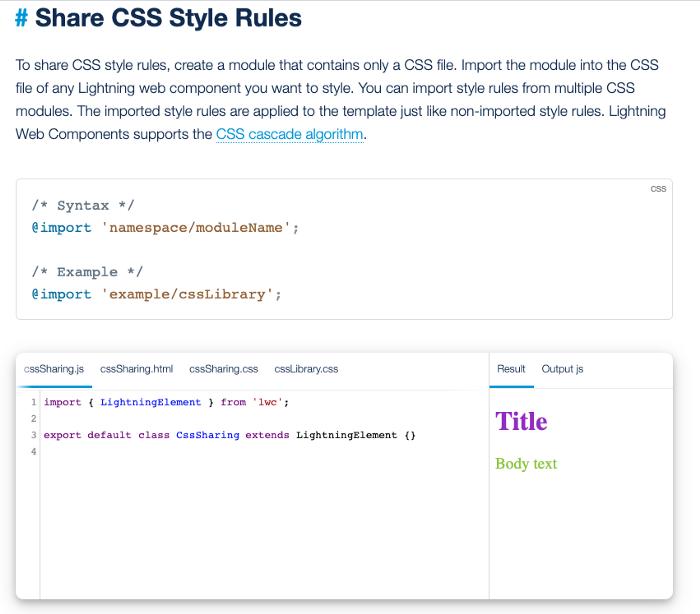Click the green Body text in preview
The width and height of the screenshot is (700, 614).
click(x=526, y=464)
